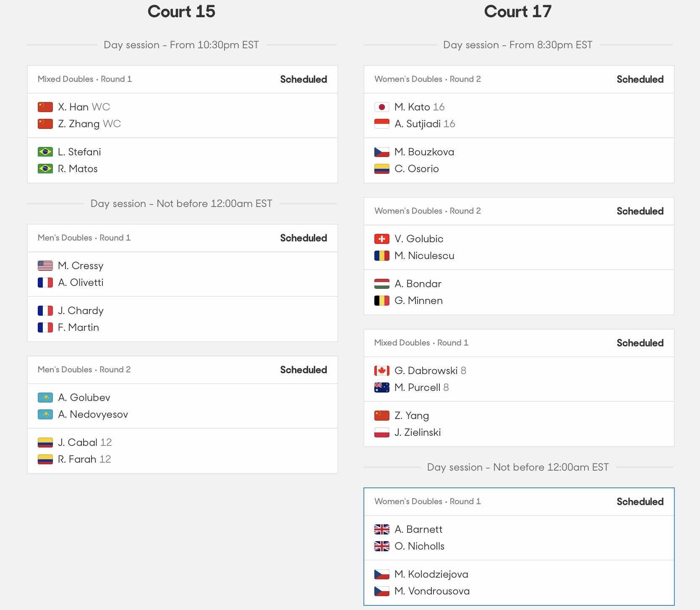Open Barnett/Nicholls Women's Doubles Round 1 match
Viewport: 700px width, 610px height.
[519, 547]
